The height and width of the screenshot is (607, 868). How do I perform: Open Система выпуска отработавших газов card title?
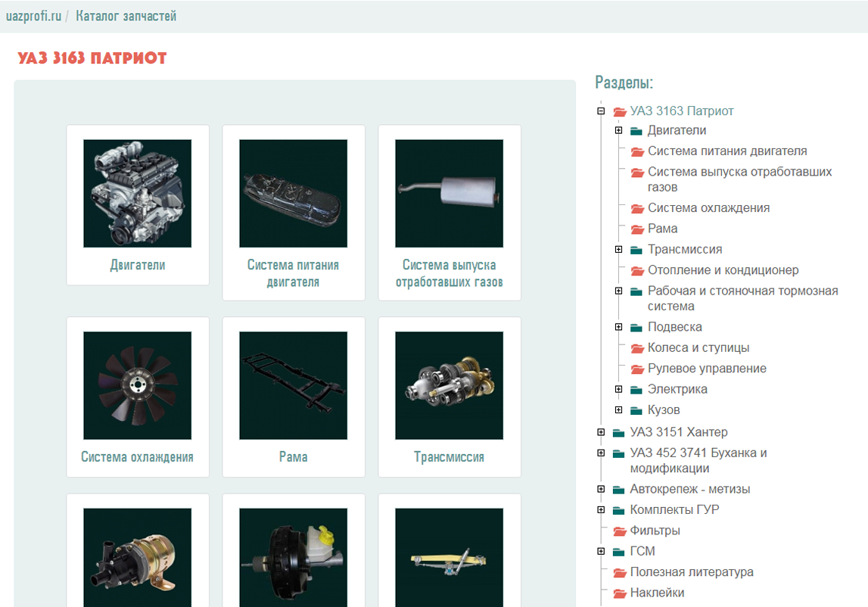coord(450,273)
